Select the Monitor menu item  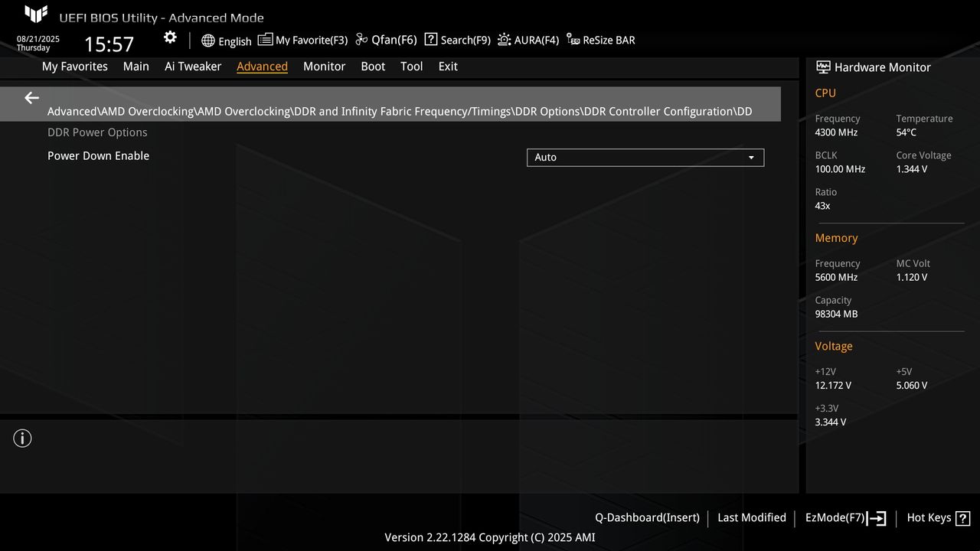(x=324, y=67)
